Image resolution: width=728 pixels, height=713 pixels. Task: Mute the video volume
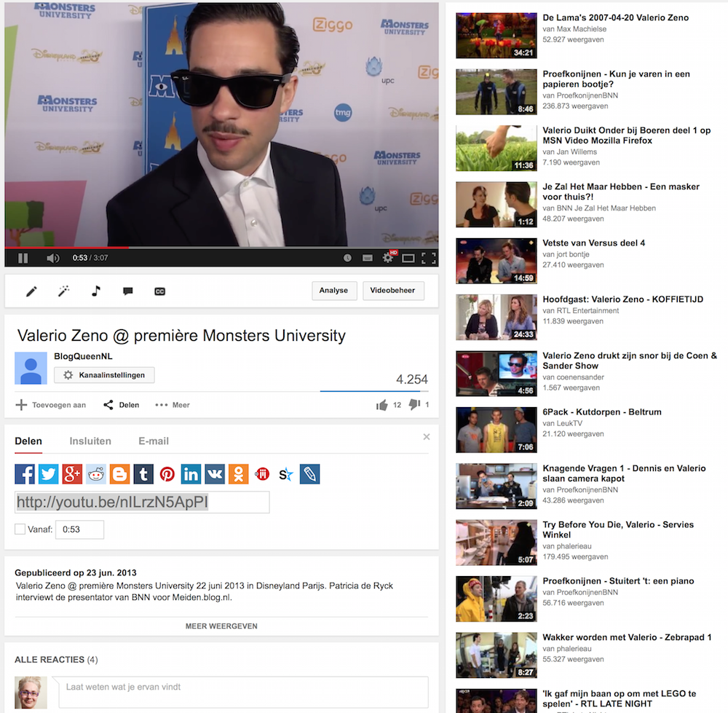click(52, 258)
